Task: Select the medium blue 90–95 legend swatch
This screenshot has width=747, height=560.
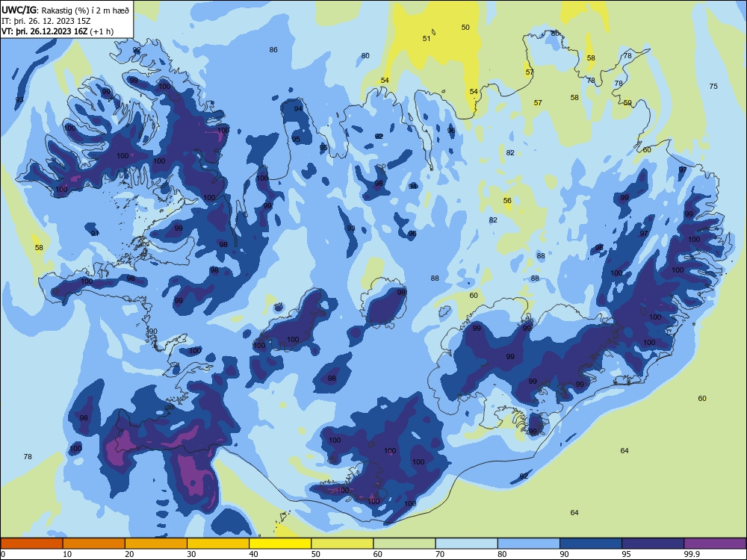Action: [591, 544]
